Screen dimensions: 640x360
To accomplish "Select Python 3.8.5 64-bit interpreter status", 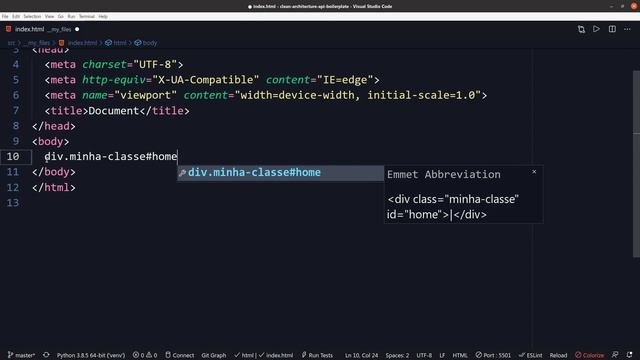I will (91, 355).
